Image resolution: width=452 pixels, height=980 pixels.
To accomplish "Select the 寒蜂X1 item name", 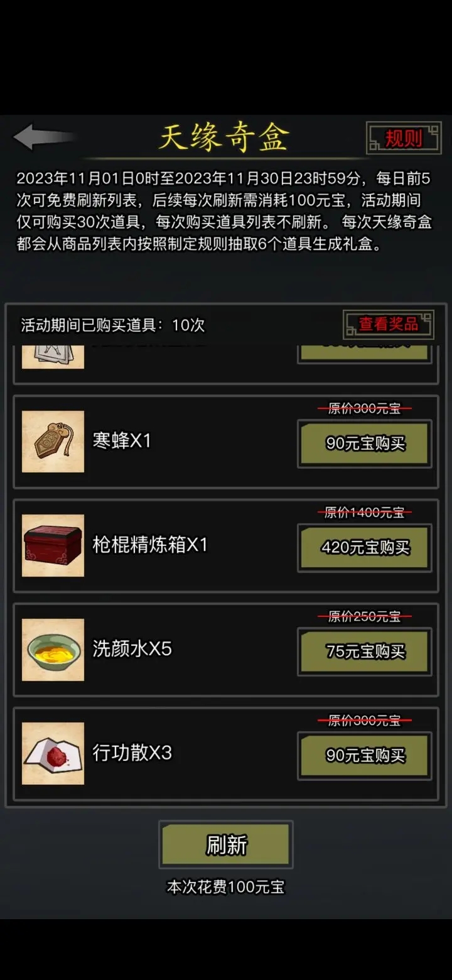I will (122, 441).
